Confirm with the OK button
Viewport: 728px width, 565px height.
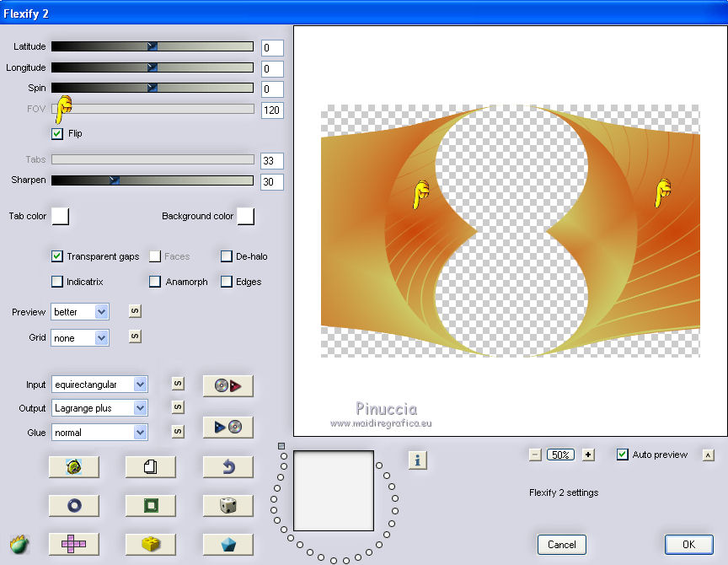point(688,545)
